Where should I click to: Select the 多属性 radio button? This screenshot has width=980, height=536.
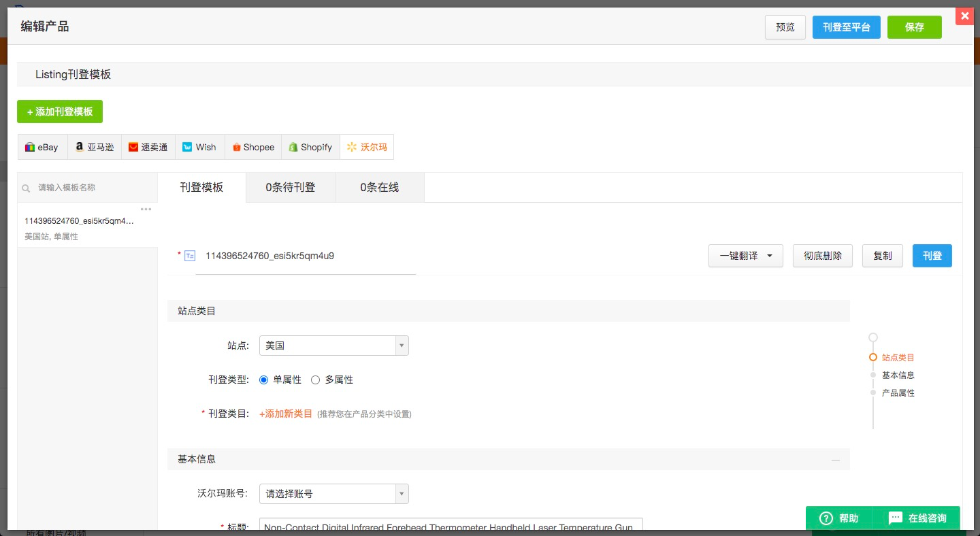tap(315, 380)
